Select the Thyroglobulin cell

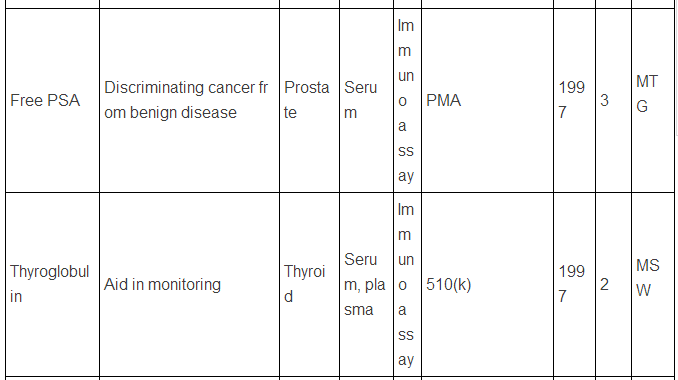52,284
